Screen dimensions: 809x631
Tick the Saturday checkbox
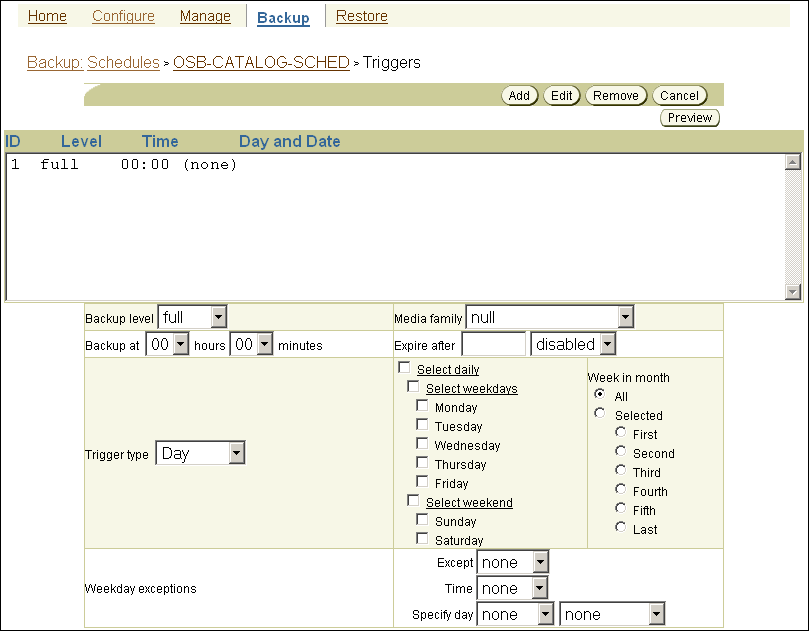(422, 539)
